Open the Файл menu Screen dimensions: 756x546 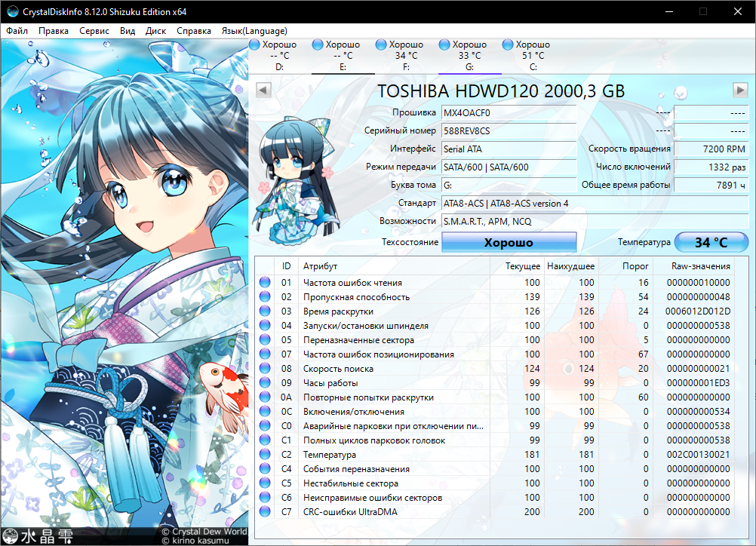[x=17, y=31]
